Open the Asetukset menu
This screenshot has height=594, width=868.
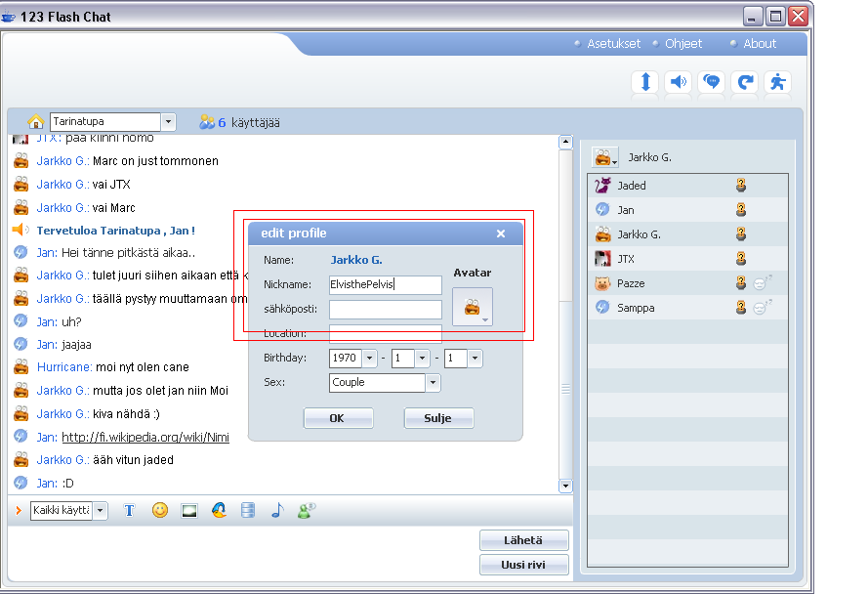click(613, 44)
